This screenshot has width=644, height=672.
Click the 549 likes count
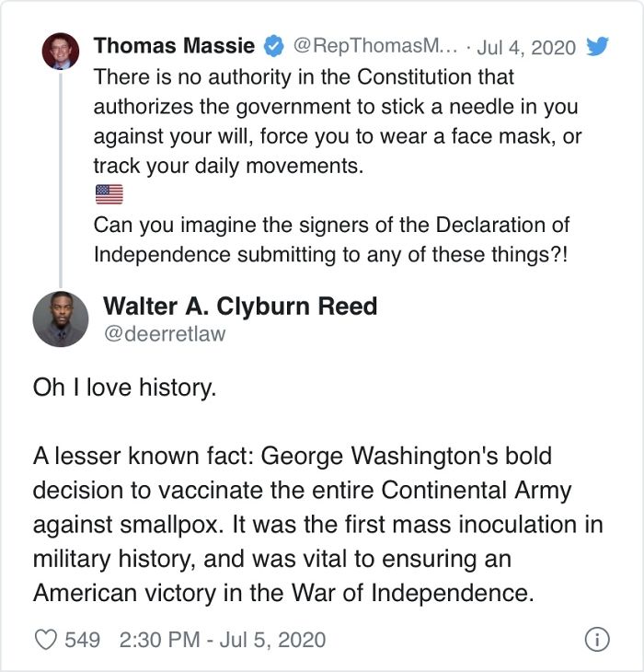coord(82,640)
